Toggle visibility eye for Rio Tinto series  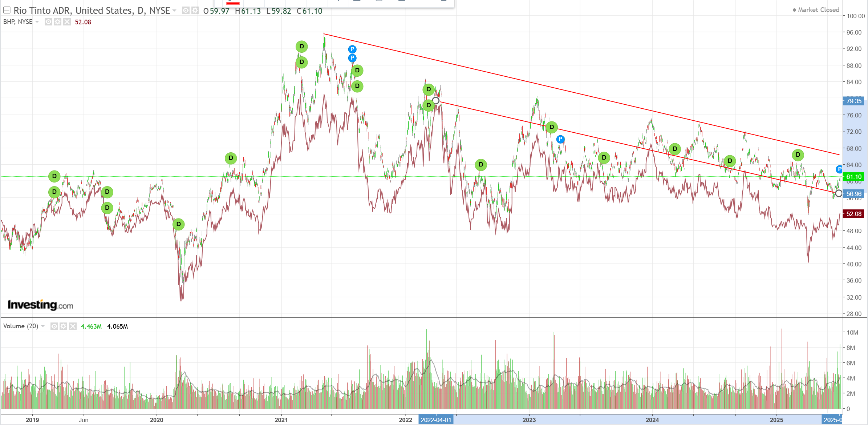pos(186,11)
